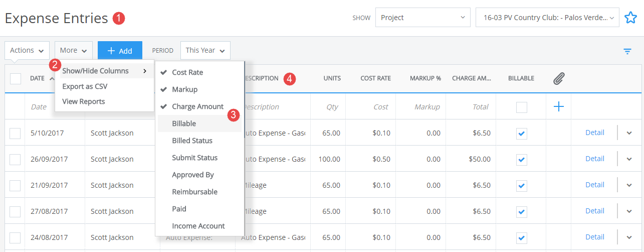Sort by the Date column header
The width and height of the screenshot is (644, 252).
(38, 78)
